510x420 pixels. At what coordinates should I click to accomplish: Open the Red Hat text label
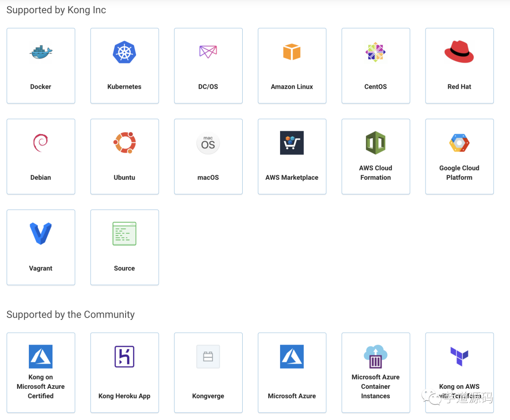click(x=459, y=87)
